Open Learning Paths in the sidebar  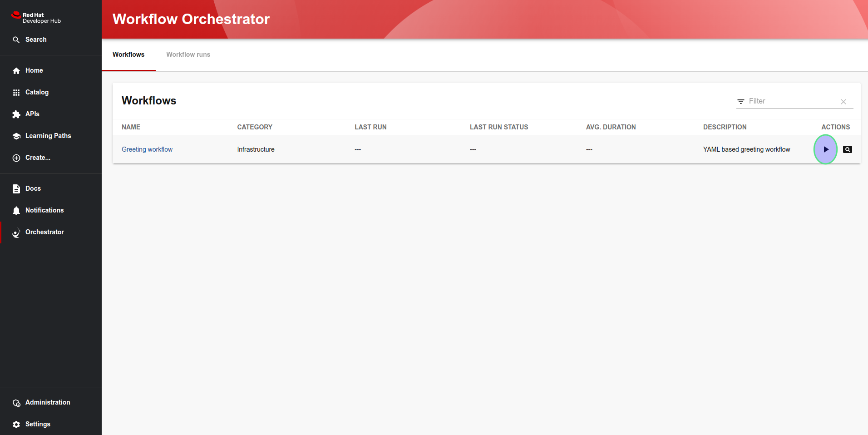click(x=48, y=136)
